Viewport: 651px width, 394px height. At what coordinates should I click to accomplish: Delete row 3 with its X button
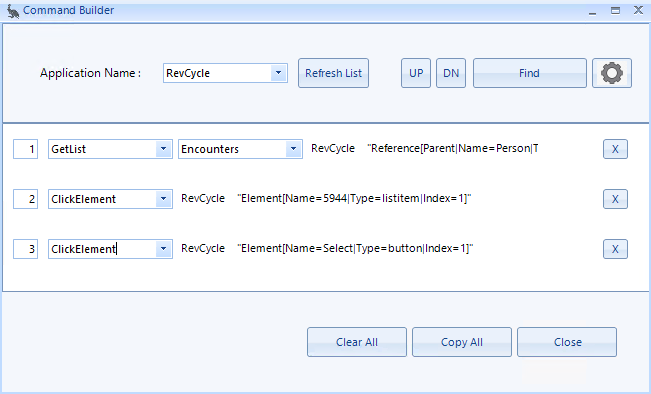pos(615,249)
